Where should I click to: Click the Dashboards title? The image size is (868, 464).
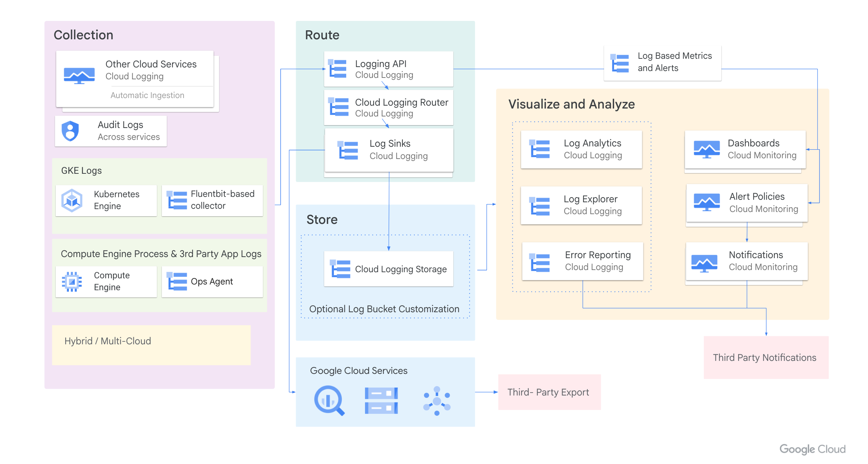(753, 143)
